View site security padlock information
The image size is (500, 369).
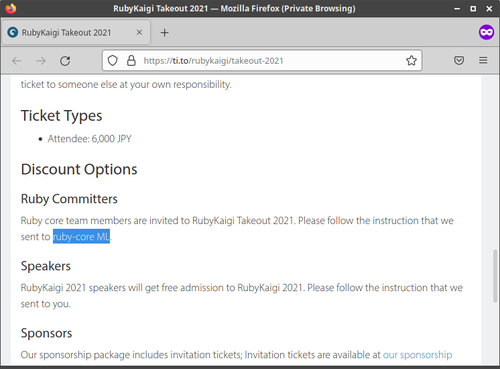pos(131,60)
